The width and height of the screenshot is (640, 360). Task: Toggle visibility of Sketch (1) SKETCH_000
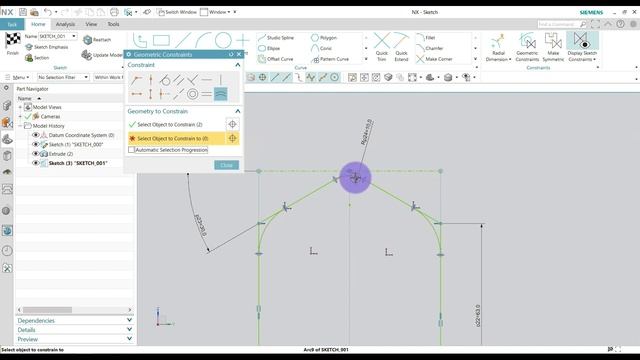[36, 144]
